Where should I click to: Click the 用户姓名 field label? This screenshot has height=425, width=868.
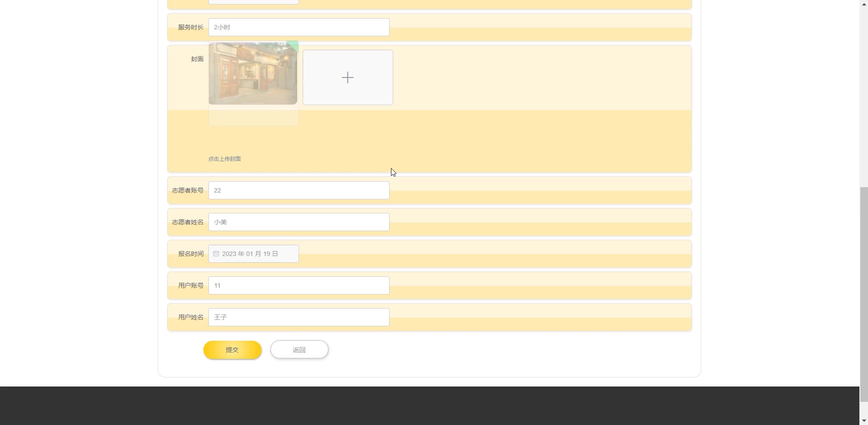click(191, 317)
